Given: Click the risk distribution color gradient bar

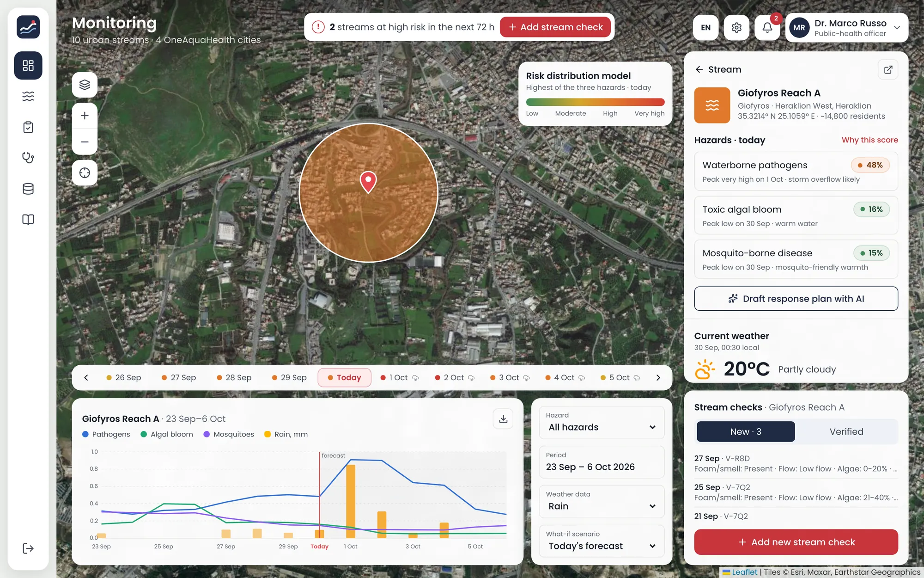Looking at the screenshot, I should 595,102.
